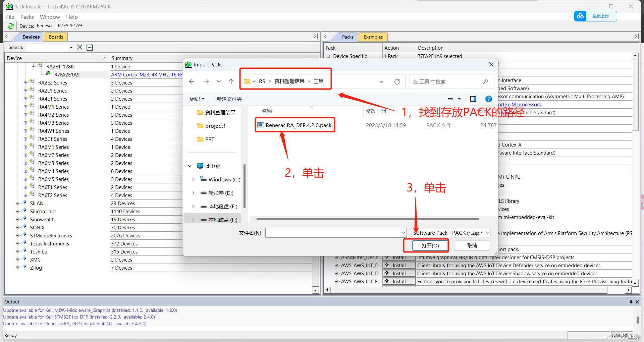Go up one folder level in dialog
This screenshot has height=342, width=644.
(x=231, y=81)
